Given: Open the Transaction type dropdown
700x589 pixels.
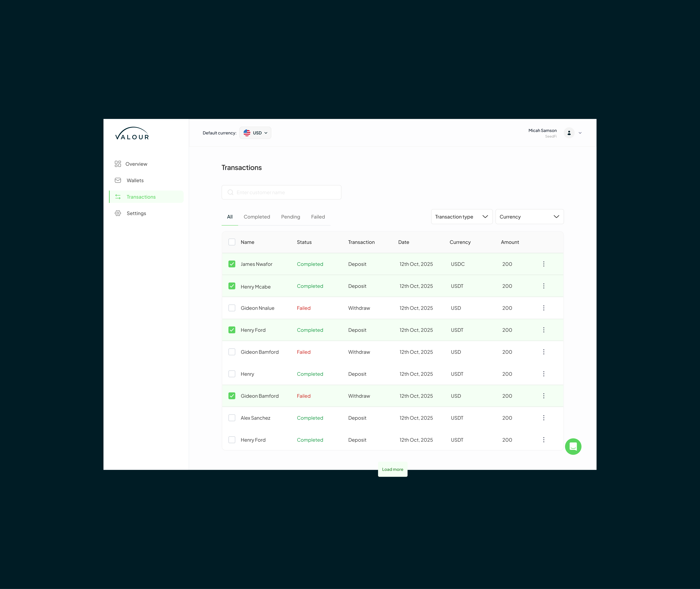Looking at the screenshot, I should (x=461, y=217).
